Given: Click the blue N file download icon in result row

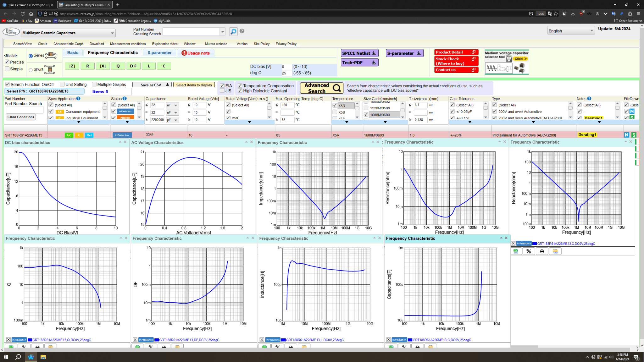Looking at the screenshot, I should point(627,135).
